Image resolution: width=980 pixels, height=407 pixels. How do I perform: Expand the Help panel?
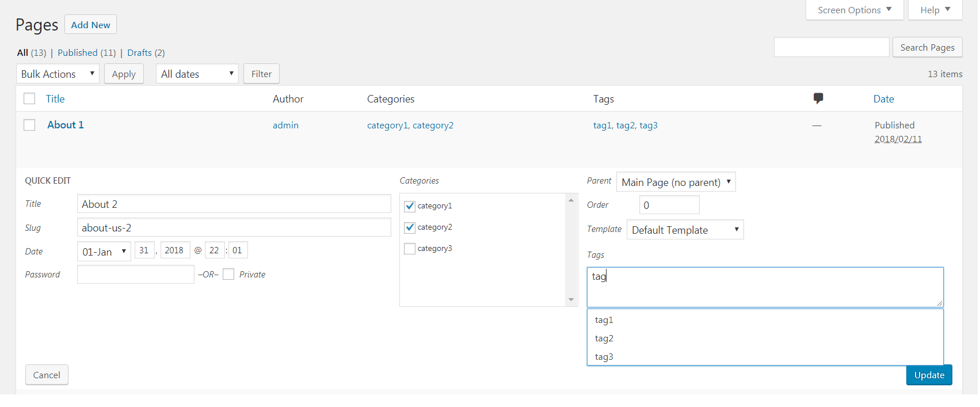click(935, 10)
